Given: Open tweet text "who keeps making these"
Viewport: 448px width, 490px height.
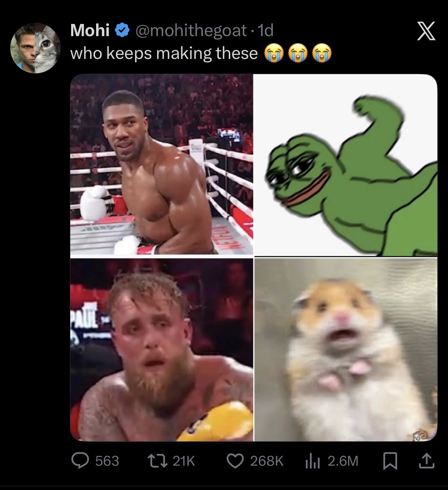Looking at the screenshot, I should (x=164, y=53).
